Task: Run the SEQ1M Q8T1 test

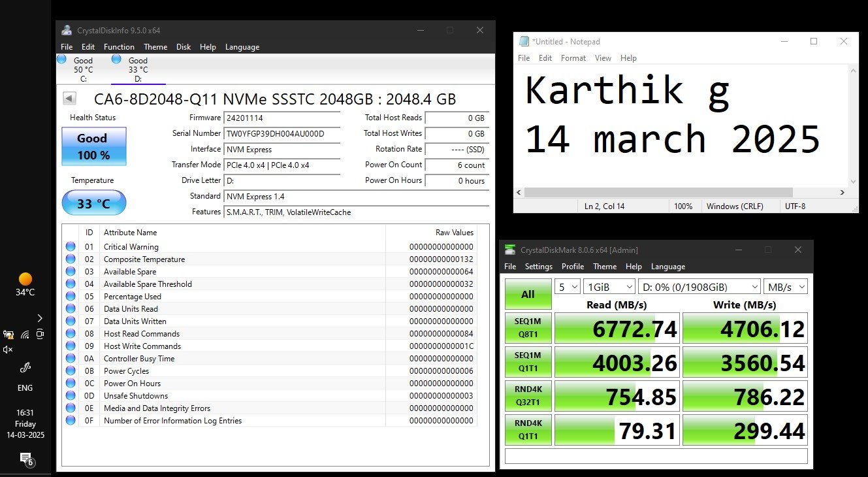Action: tap(528, 328)
